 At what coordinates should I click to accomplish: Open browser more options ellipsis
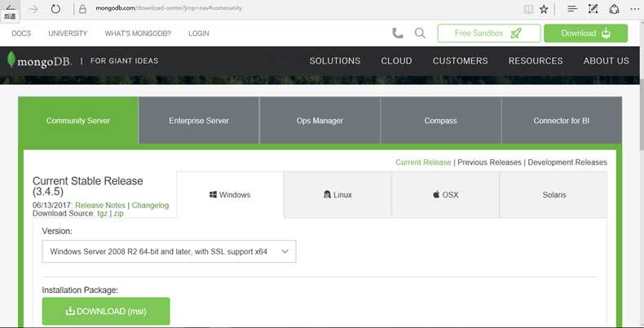(x=634, y=9)
